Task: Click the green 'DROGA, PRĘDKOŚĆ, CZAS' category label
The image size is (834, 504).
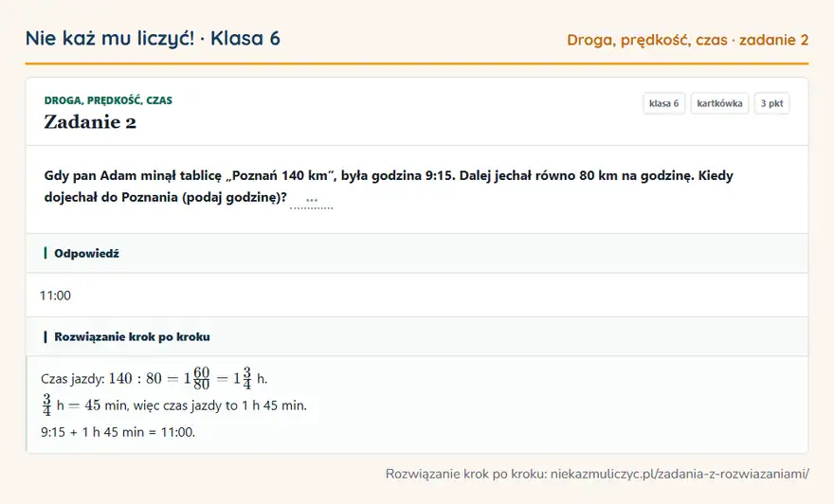Action: coord(108,100)
